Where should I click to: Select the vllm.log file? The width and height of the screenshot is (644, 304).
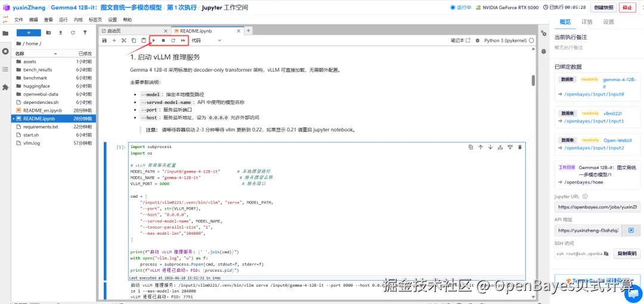pos(54,143)
